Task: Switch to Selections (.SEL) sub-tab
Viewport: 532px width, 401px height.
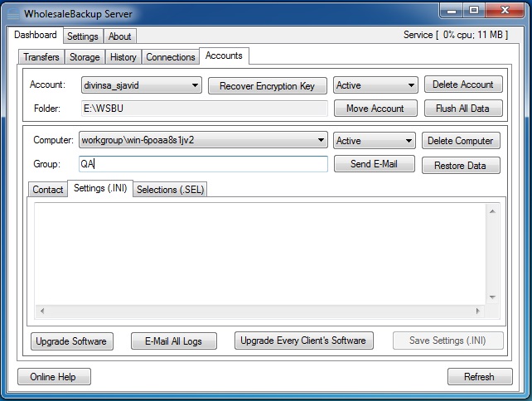Action: [x=171, y=189]
